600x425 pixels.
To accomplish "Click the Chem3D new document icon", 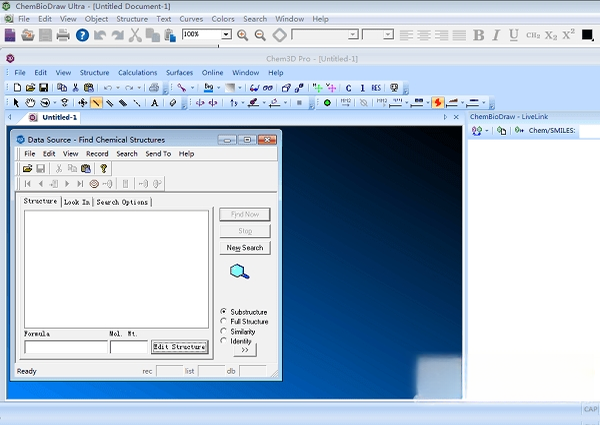I will (17, 88).
